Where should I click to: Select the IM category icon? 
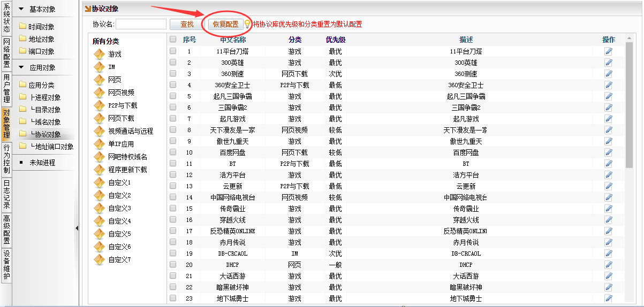(x=99, y=67)
